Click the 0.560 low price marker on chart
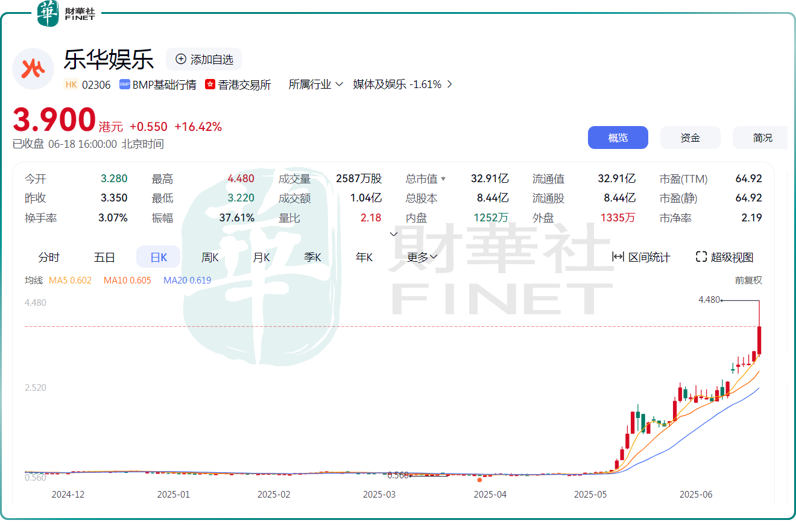The height and width of the screenshot is (532, 796). (x=398, y=475)
